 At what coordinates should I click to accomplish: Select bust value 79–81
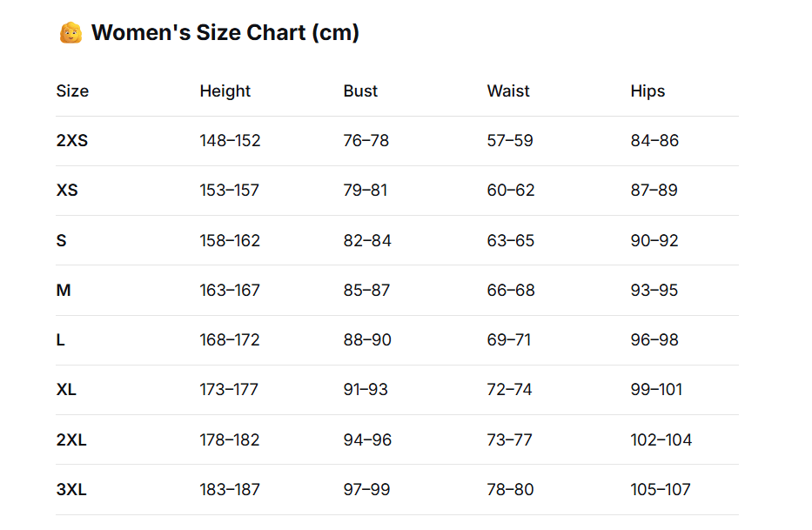pyautogui.click(x=366, y=191)
